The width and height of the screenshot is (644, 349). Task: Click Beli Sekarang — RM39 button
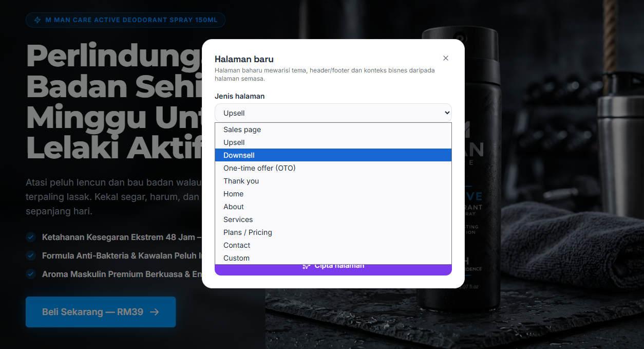click(x=101, y=312)
